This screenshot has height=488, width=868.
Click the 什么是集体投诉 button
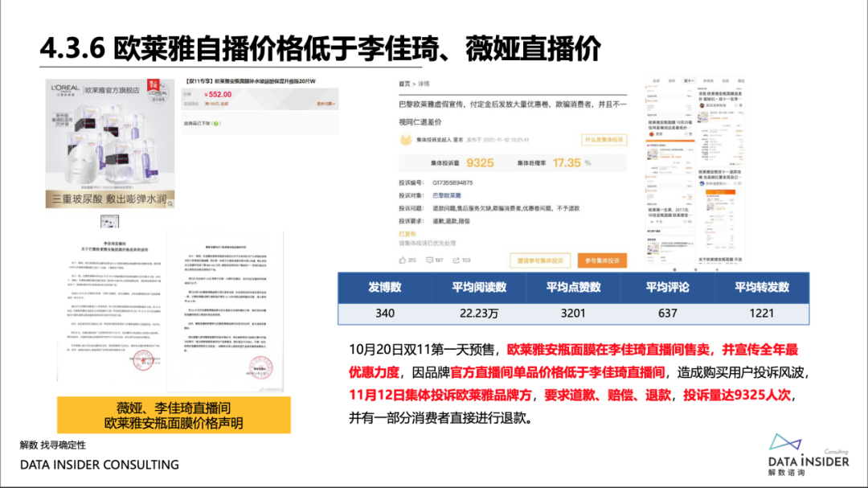[604, 140]
